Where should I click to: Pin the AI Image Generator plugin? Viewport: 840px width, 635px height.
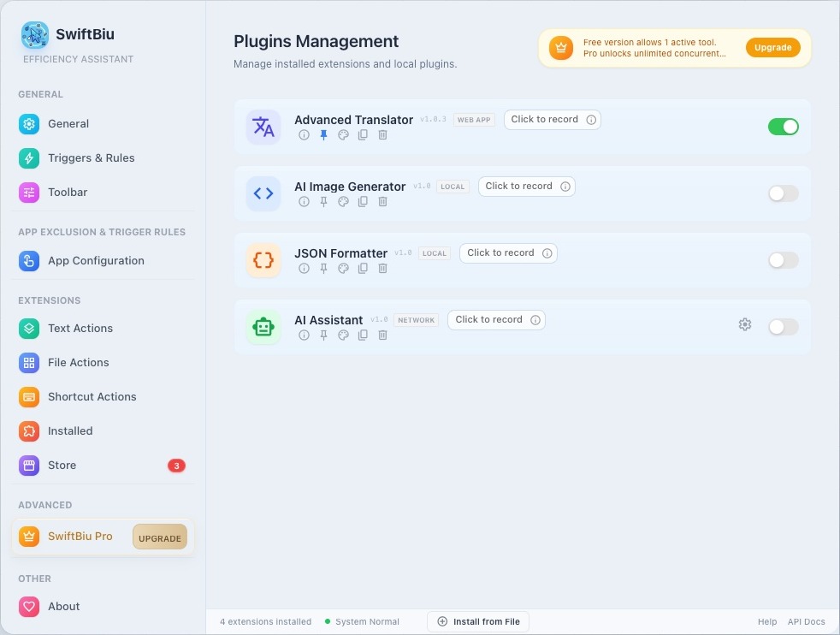323,201
